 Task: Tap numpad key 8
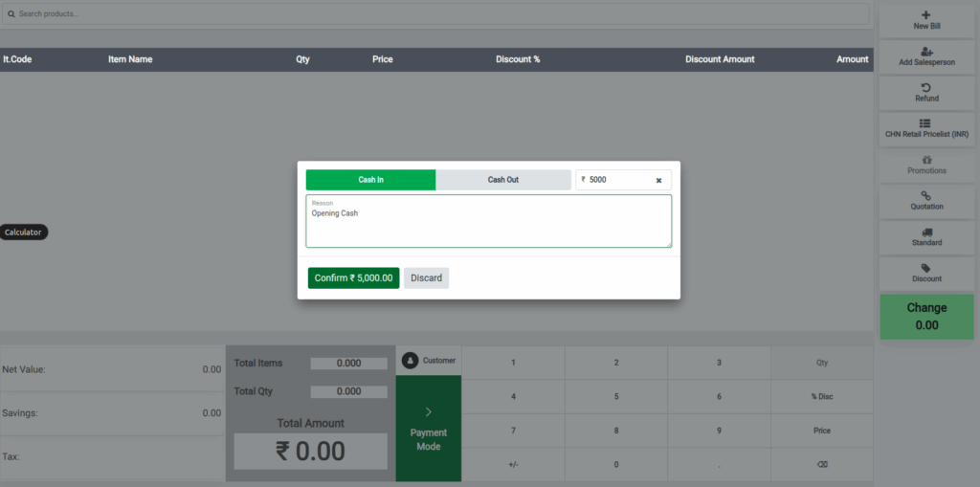click(616, 431)
